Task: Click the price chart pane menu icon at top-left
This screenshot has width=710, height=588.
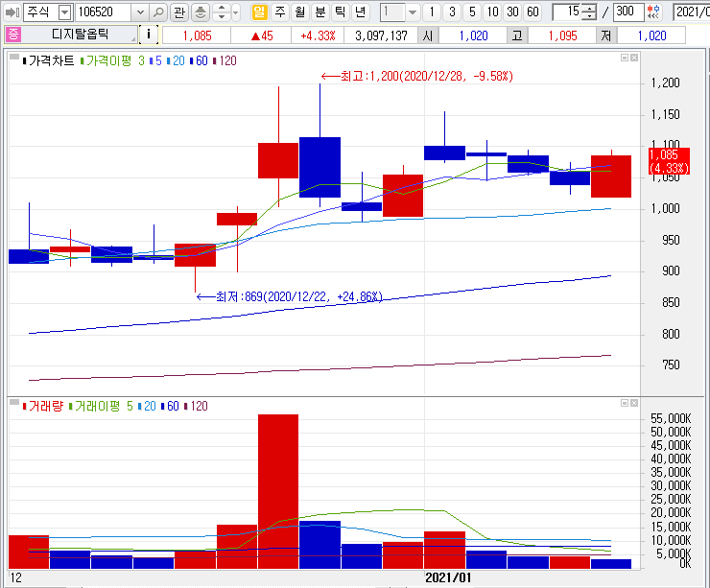Action: [14, 57]
